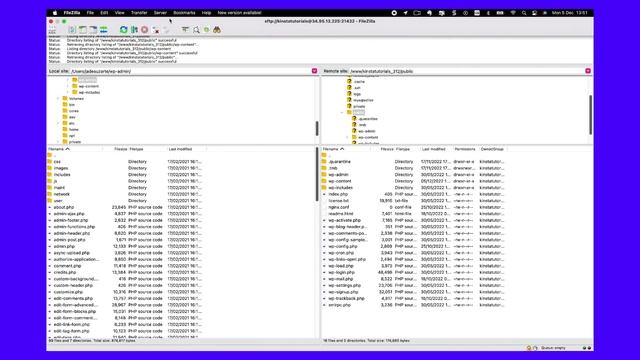The height and width of the screenshot is (360, 640).
Task: Click into the Remote site path field
Action: [x=467, y=71]
